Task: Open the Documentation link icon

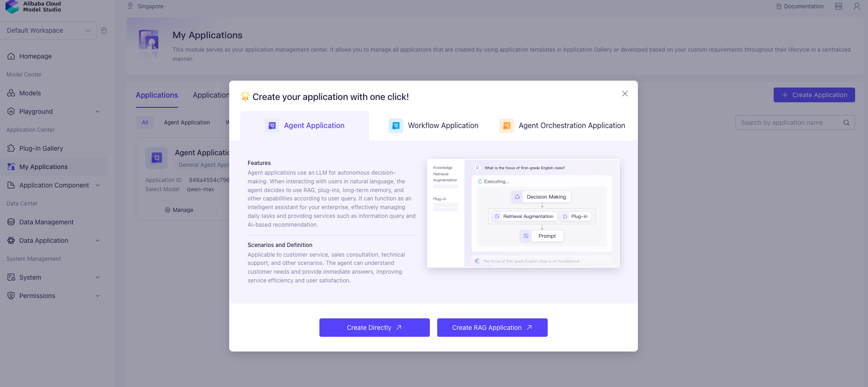Action: click(779, 6)
